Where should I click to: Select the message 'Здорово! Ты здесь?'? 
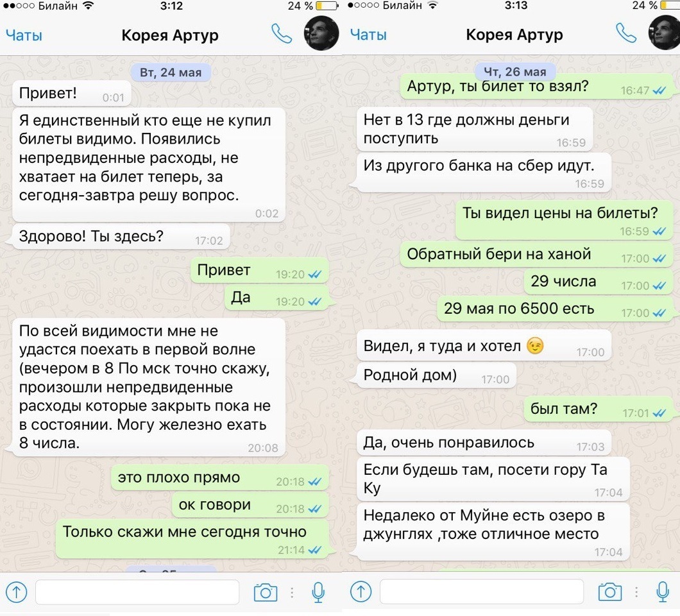[121, 237]
